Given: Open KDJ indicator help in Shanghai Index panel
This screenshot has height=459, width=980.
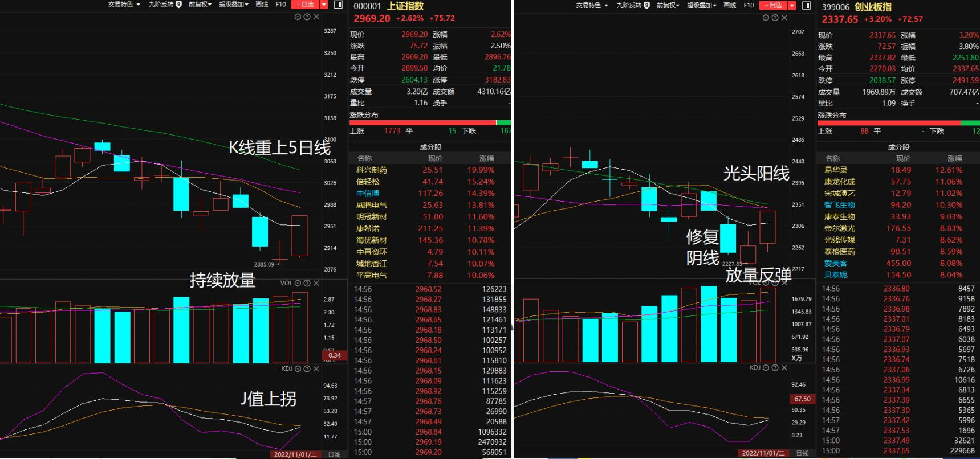Looking at the screenshot, I should tap(307, 368).
